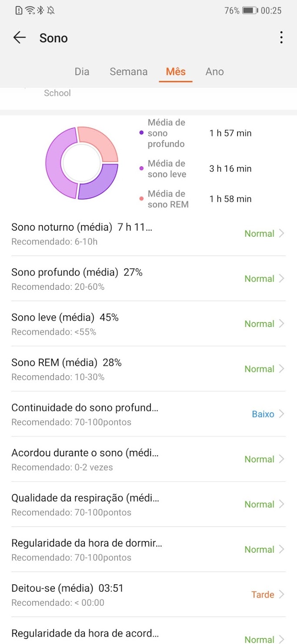Open the three-dot overflow menu
Viewport: 297px width, 644px height.
(x=281, y=38)
